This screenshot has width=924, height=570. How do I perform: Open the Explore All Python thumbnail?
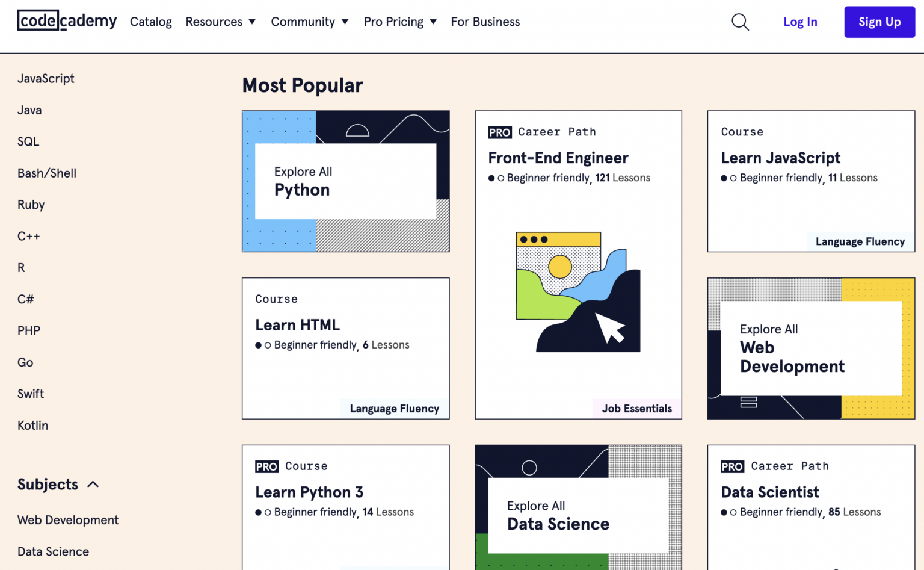[x=345, y=181]
